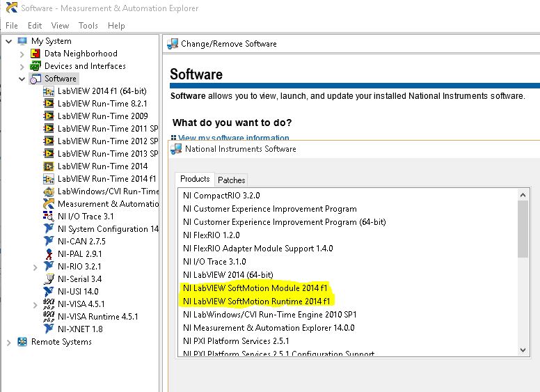Click the LabWindows/CVI Run-Time icon
The height and width of the screenshot is (392, 540).
tap(49, 191)
